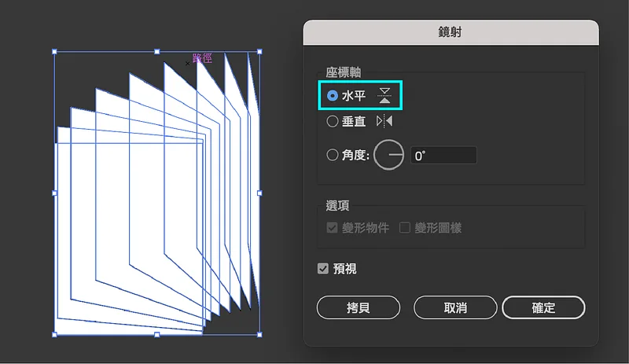
Task: Click the vertical reflect icon next to 垂直
Action: pos(384,121)
